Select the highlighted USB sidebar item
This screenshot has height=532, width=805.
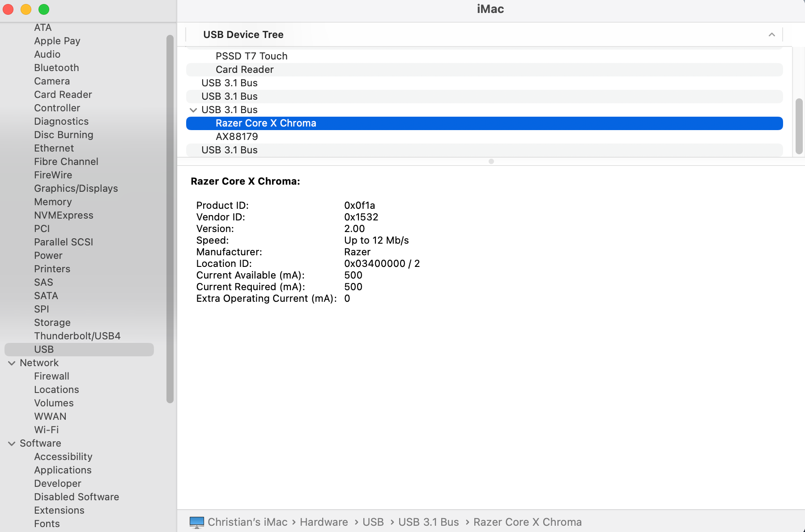[79, 350]
